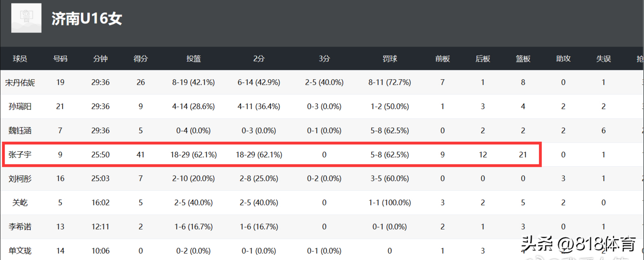Select the 罚球 column header
This screenshot has width=644, height=260.
pos(390,58)
